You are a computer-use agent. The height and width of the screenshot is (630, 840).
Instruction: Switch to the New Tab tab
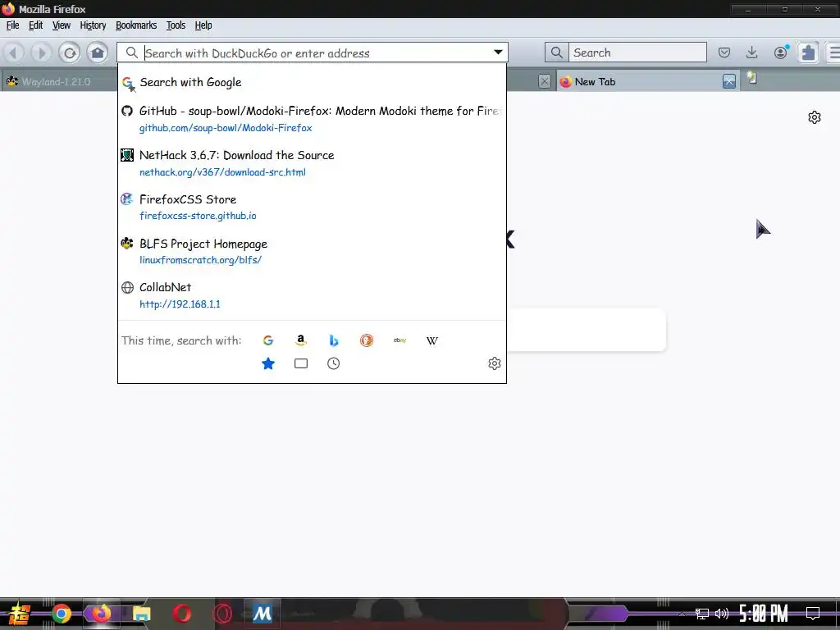(640, 81)
